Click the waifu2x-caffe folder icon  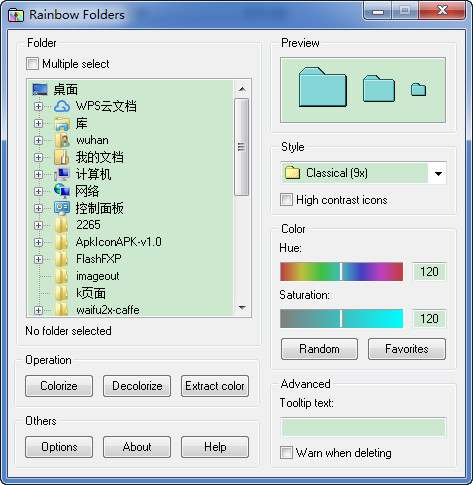click(x=62, y=309)
